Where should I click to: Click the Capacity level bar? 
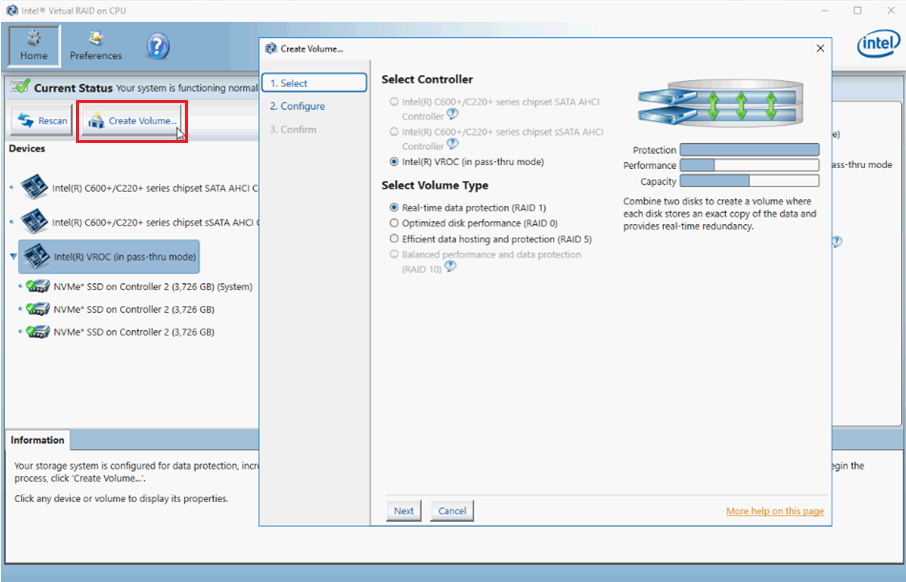pyautogui.click(x=749, y=181)
